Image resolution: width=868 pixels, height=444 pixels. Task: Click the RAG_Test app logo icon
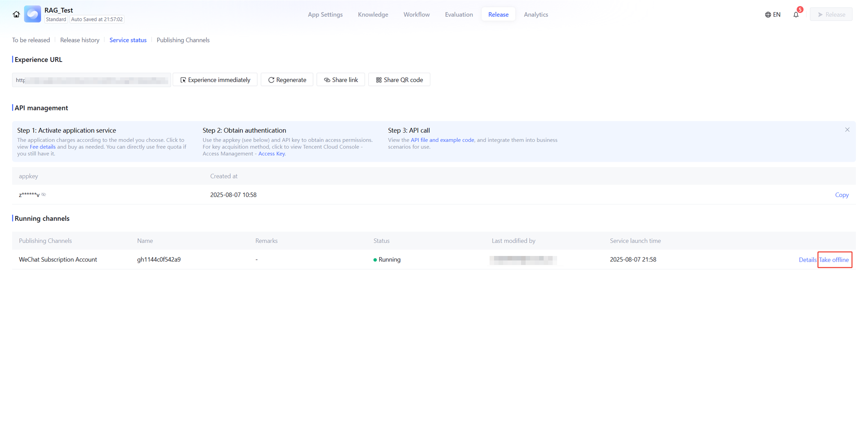coord(33,14)
